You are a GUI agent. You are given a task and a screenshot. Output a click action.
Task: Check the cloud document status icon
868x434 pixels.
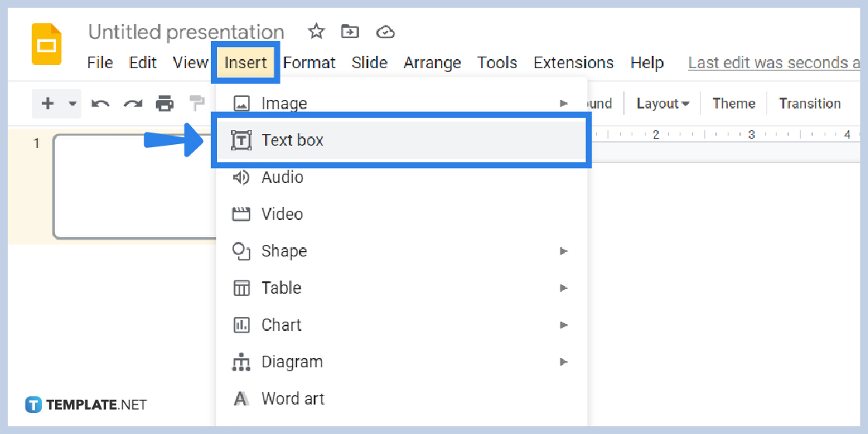pyautogui.click(x=385, y=32)
